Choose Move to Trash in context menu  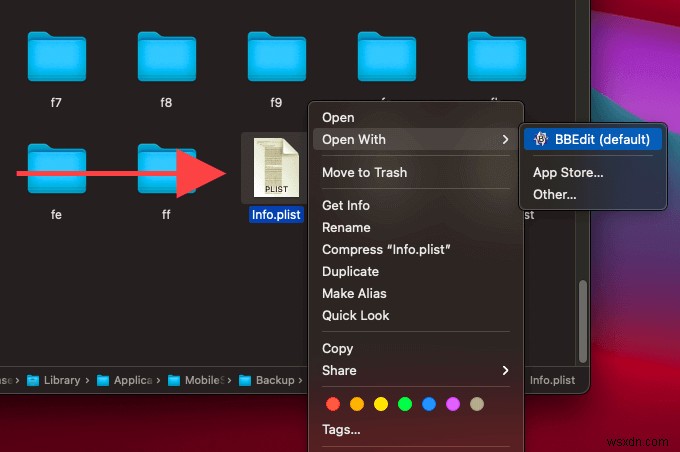click(x=364, y=172)
